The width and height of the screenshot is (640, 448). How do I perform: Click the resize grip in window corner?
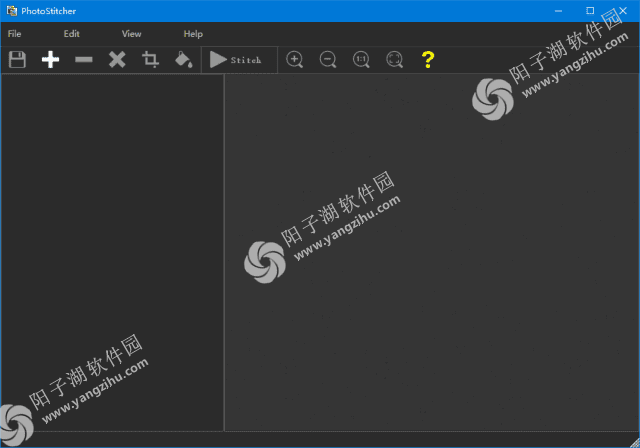click(635, 443)
